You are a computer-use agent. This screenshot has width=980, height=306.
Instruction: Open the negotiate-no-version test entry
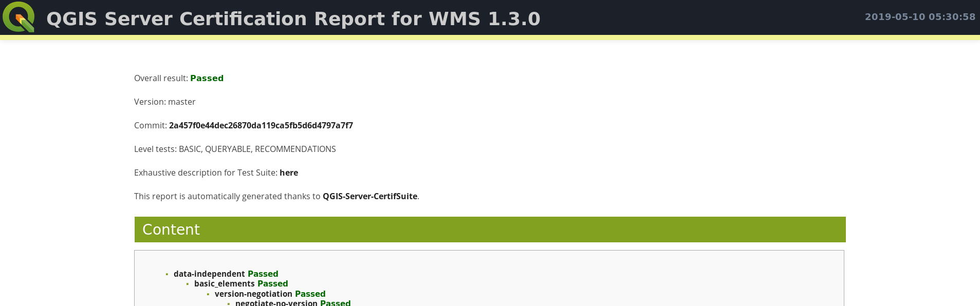click(x=276, y=303)
